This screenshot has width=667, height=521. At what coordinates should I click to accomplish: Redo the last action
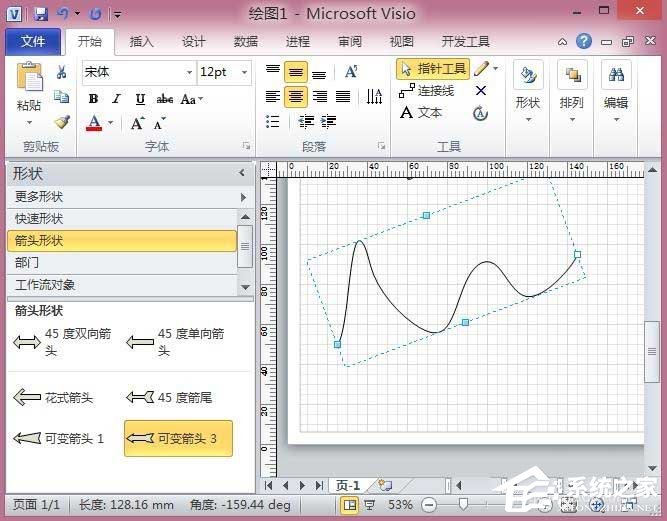pos(95,14)
